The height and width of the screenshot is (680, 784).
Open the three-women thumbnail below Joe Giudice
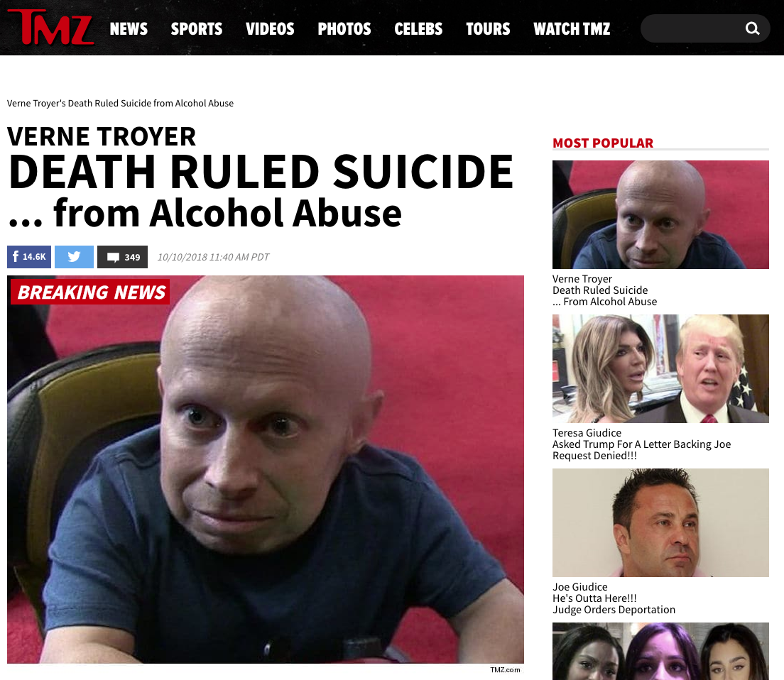point(660,651)
